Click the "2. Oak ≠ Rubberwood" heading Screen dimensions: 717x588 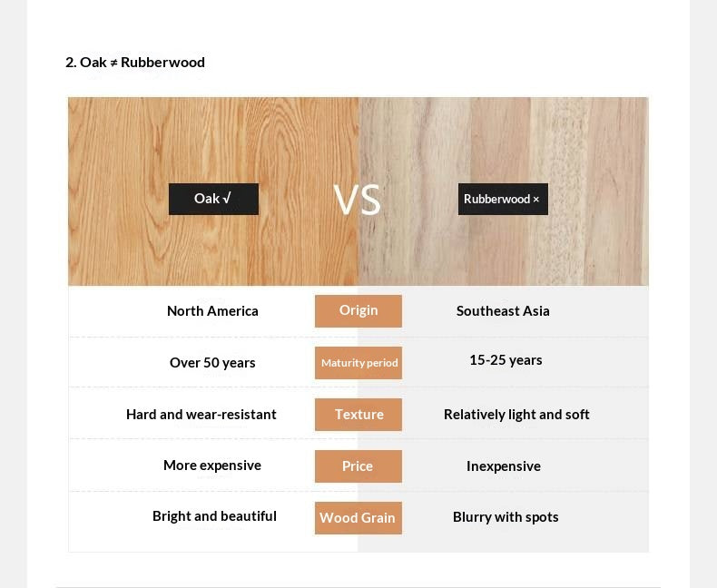coord(135,62)
